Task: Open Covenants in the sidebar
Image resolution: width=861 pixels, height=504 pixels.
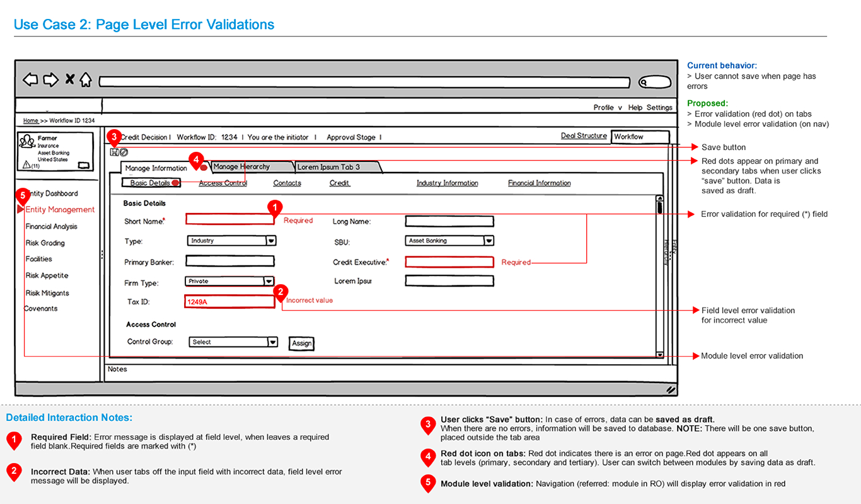Action: (41, 309)
